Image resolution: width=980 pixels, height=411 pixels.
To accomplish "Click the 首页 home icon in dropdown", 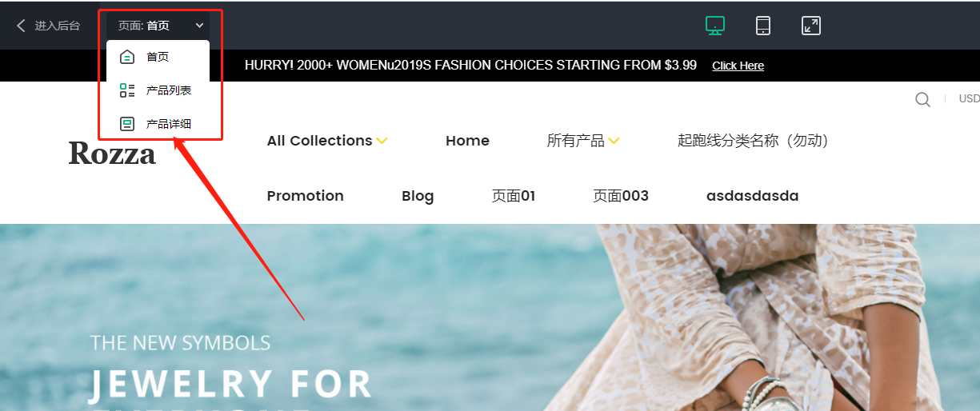I will click(126, 57).
